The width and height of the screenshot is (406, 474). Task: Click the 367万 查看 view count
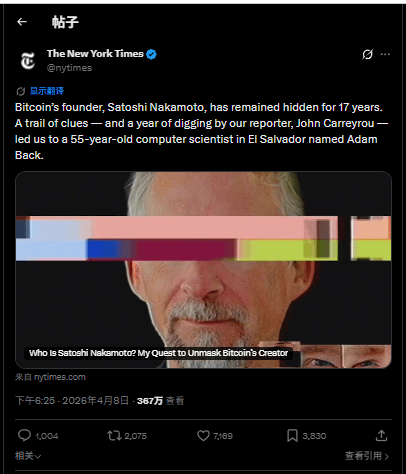click(160, 401)
